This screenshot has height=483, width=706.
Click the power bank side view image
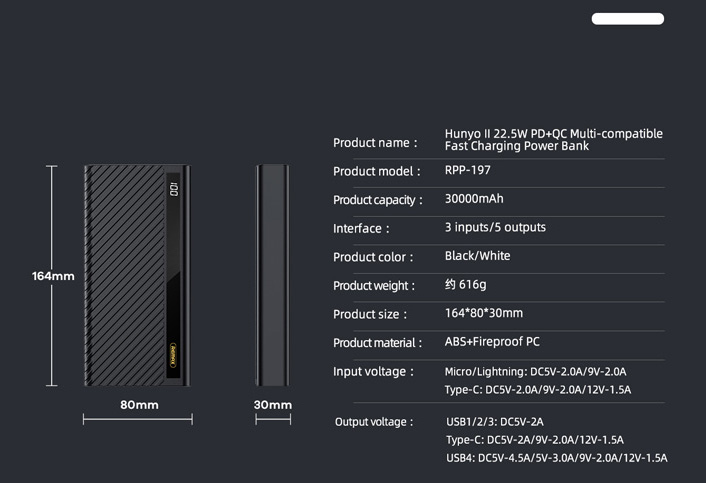pyautogui.click(x=273, y=275)
